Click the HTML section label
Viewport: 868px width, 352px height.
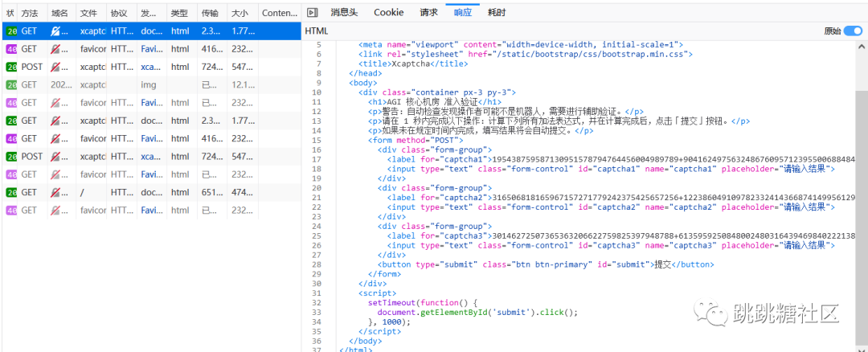click(x=317, y=31)
